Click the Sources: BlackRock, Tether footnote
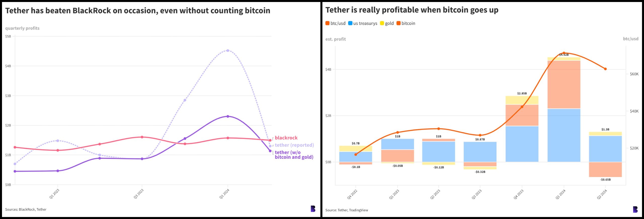Image resolution: width=644 pixels, height=219 pixels. [x=26, y=209]
